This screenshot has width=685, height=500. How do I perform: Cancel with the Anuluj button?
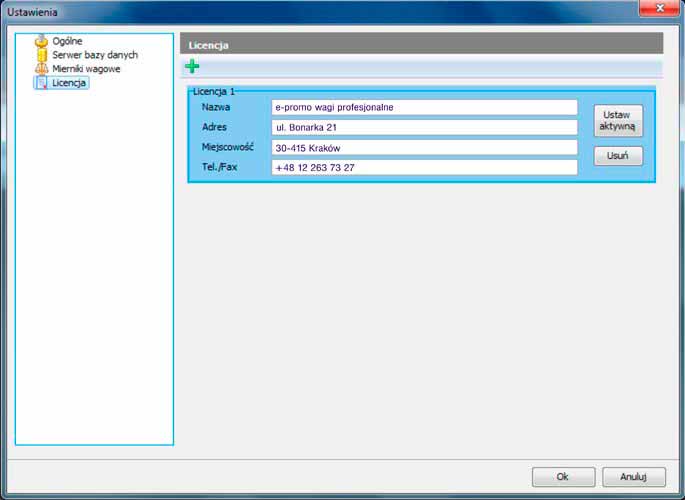(x=634, y=477)
